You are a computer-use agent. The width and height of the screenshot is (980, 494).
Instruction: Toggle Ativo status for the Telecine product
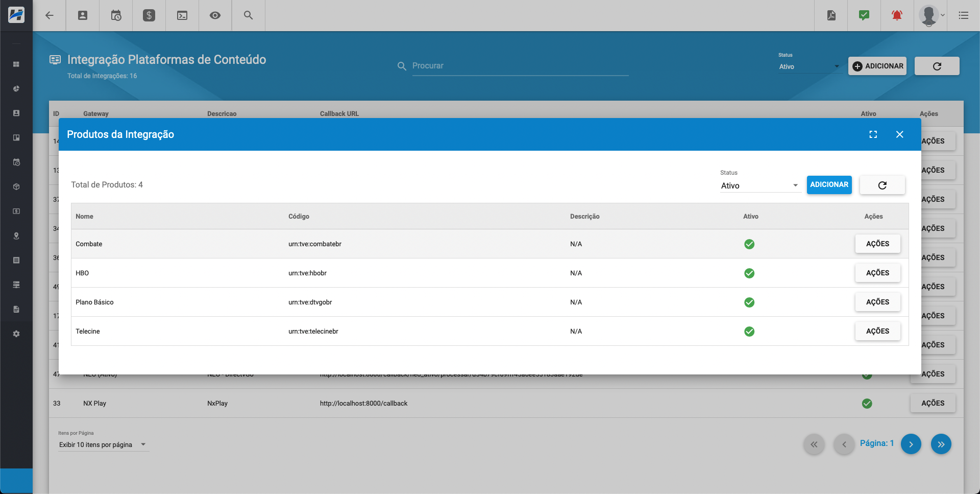coord(749,331)
